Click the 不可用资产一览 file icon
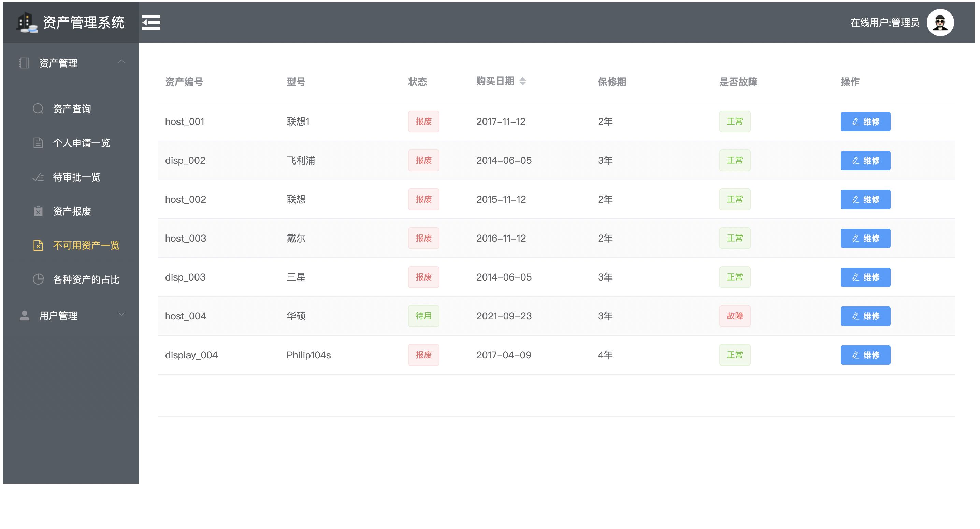This screenshot has height=529, width=980. coord(38,245)
